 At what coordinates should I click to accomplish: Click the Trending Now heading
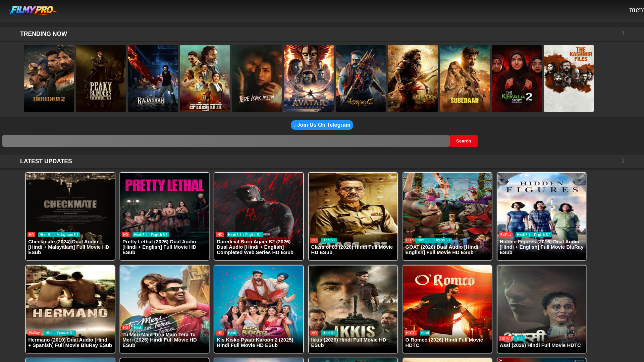[x=44, y=34]
